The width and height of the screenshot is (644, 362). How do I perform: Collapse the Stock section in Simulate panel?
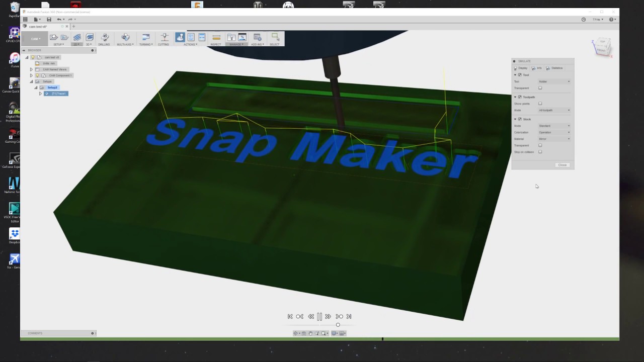point(515,119)
